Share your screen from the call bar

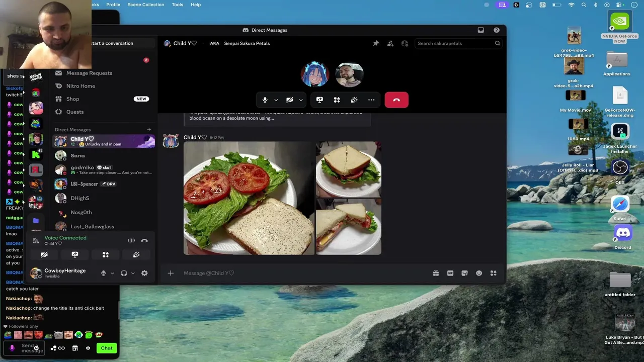[319, 100]
